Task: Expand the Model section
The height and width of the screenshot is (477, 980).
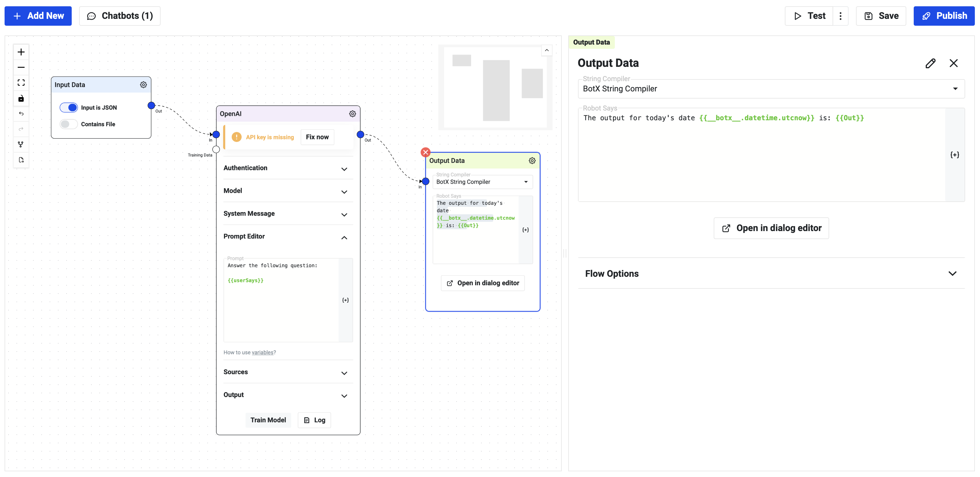Action: 286,191
